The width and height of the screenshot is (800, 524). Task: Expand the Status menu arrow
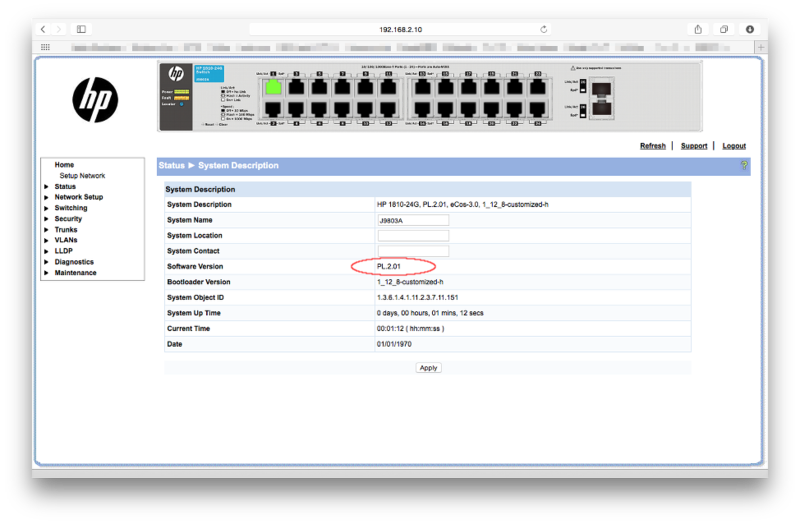coord(46,187)
